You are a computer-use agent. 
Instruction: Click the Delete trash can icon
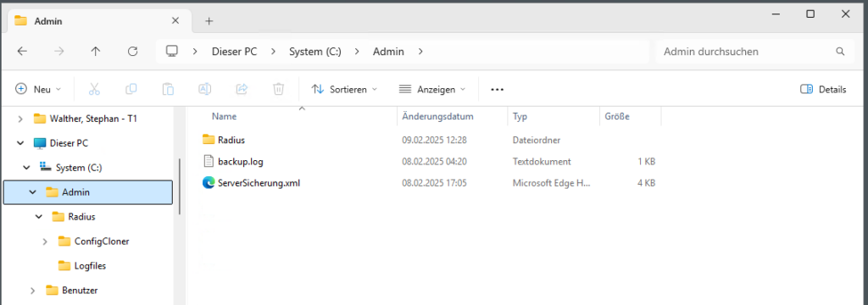tap(279, 89)
